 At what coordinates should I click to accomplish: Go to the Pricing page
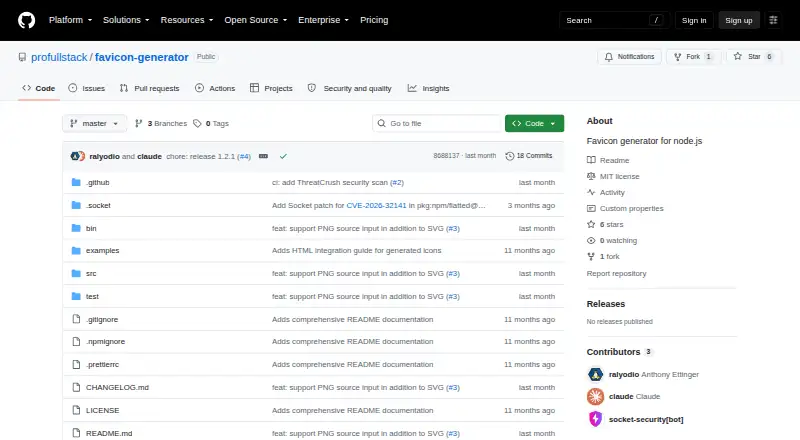click(x=374, y=20)
